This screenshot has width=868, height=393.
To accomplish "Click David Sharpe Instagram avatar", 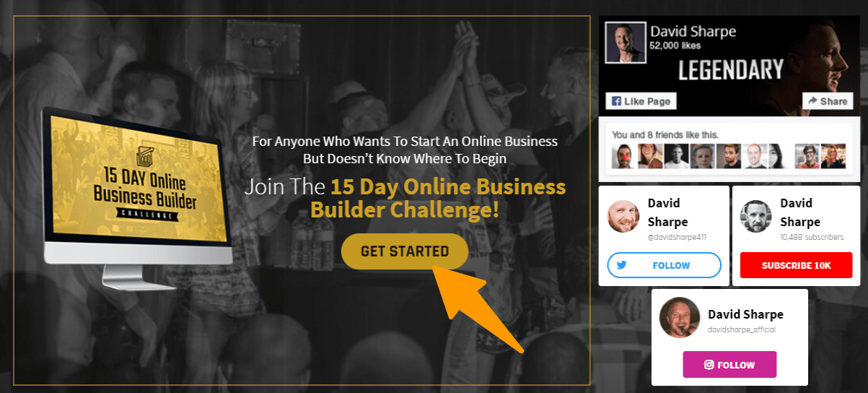I will pos(680,317).
